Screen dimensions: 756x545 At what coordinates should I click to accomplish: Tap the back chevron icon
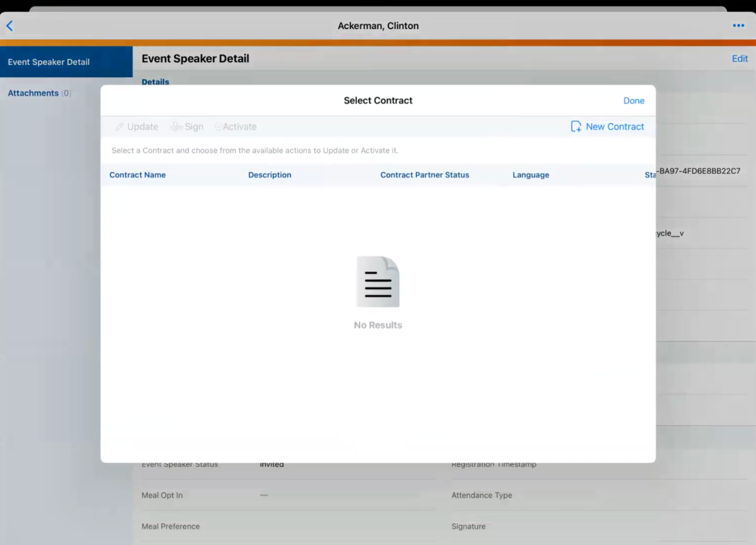[10, 26]
